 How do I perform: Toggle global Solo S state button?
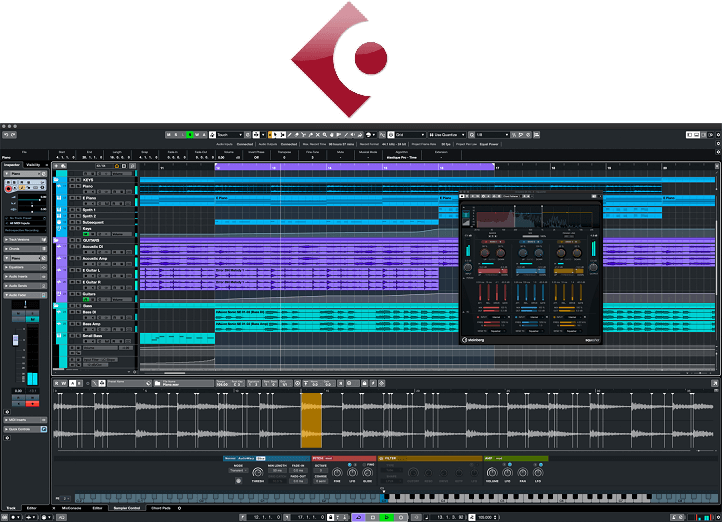pos(176,135)
